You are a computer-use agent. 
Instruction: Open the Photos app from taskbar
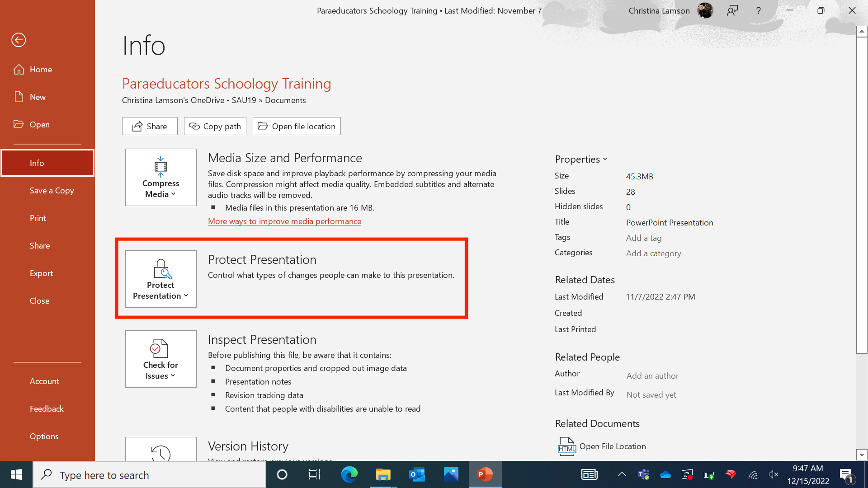(x=451, y=474)
